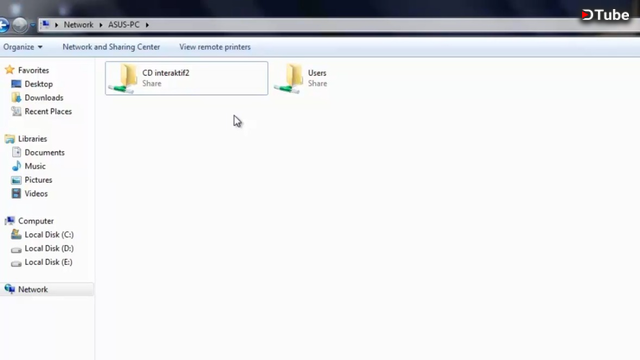Go to Desktop in the sidebar
The height and width of the screenshot is (360, 640).
[x=39, y=84]
